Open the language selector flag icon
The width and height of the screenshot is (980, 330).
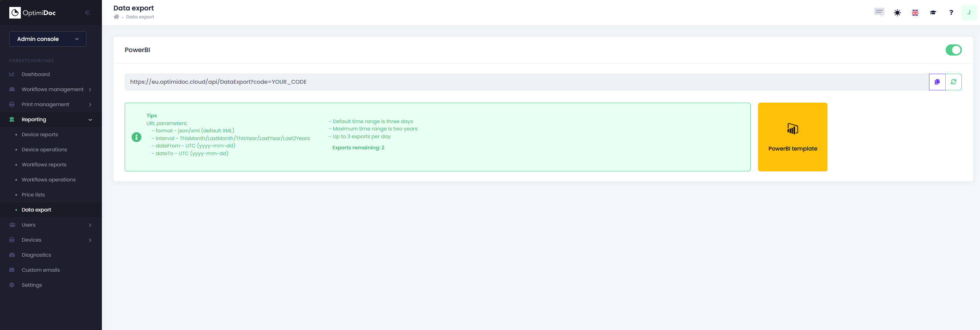(x=915, y=13)
